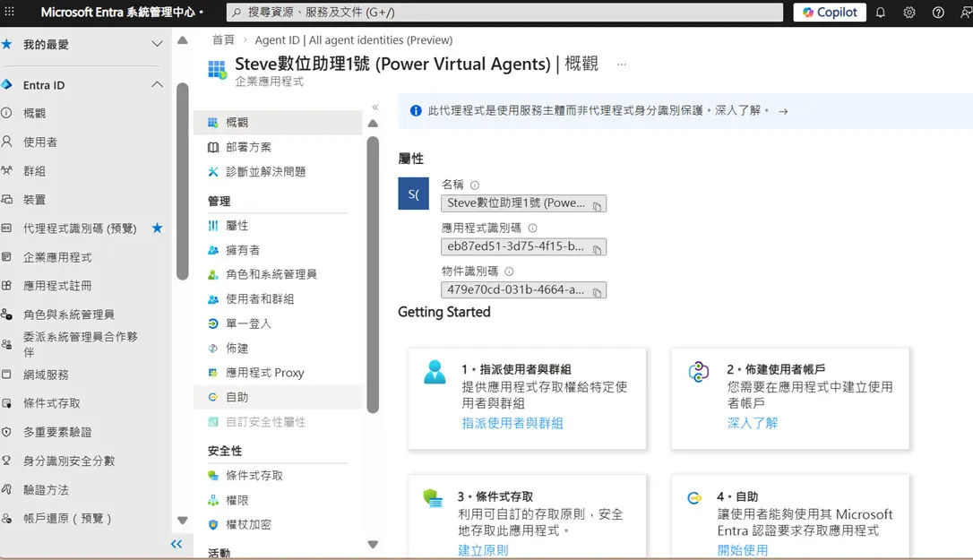Focus the search resources field
The height and width of the screenshot is (560, 973).
[x=504, y=13]
